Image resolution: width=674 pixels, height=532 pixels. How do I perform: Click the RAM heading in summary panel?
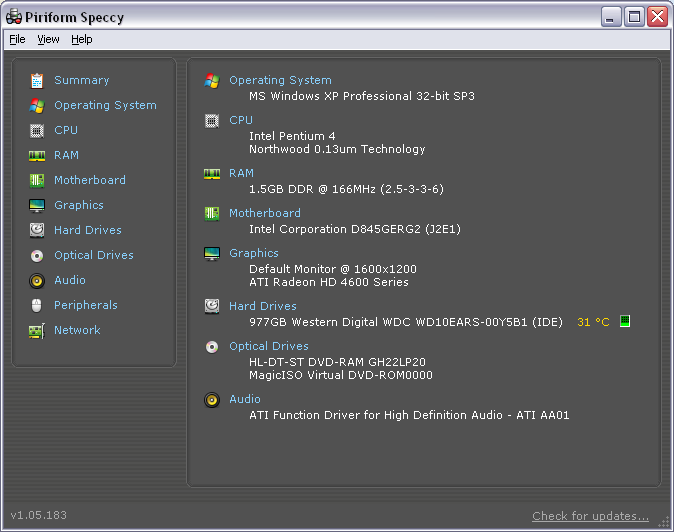pos(241,173)
